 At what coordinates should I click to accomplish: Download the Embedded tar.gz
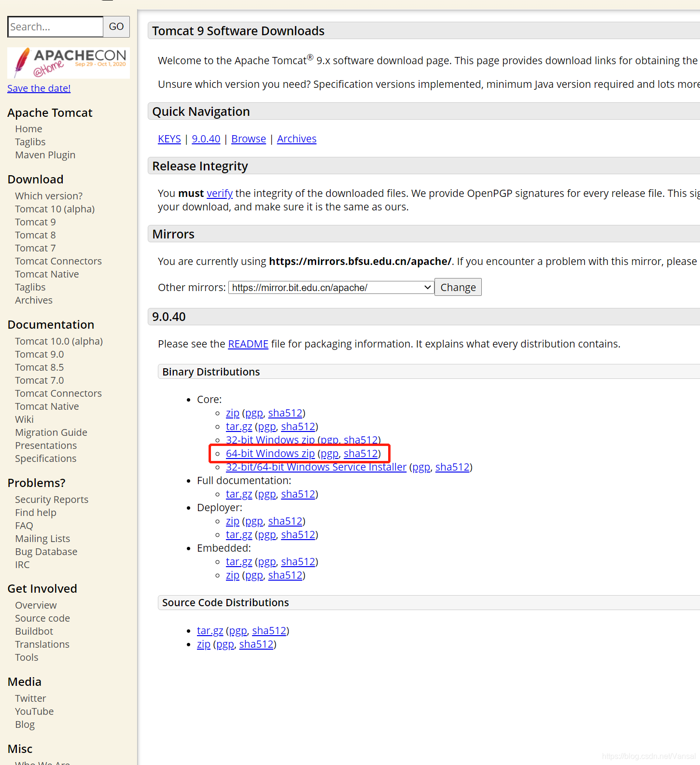point(239,562)
